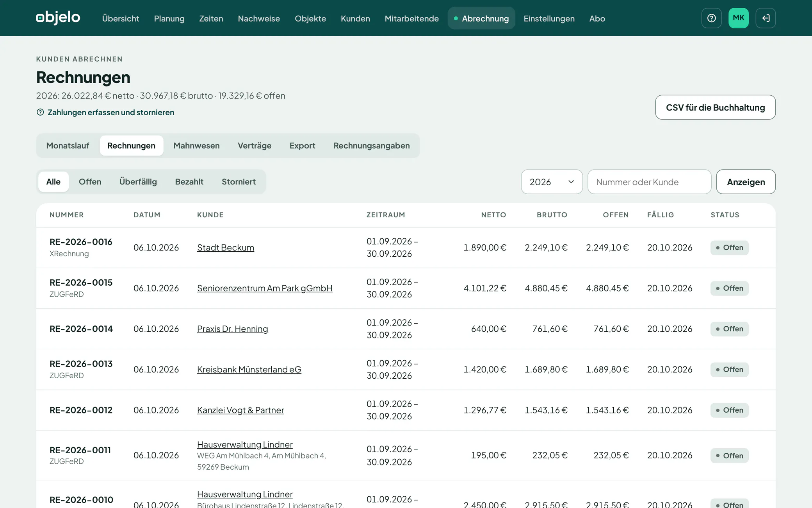
Task: Open Mitarbeitende in top navigation
Action: (411, 18)
